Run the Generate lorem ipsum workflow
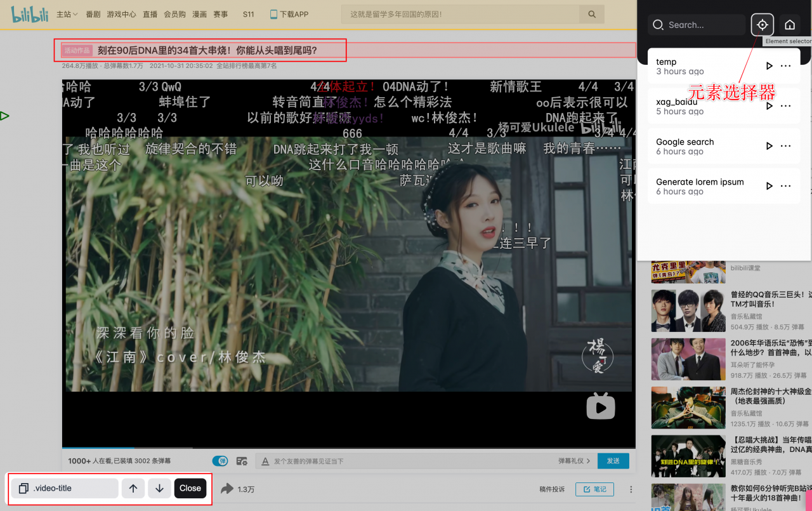Viewport: 812px width, 511px height. click(769, 186)
